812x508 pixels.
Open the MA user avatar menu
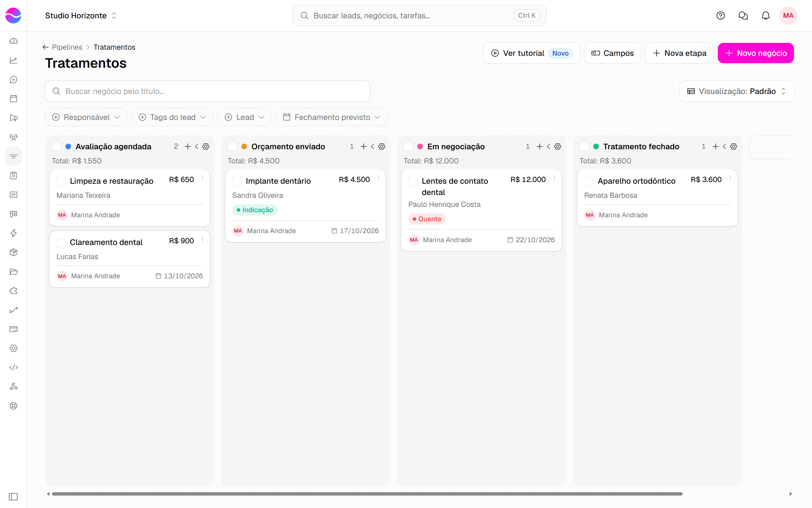[788, 16]
